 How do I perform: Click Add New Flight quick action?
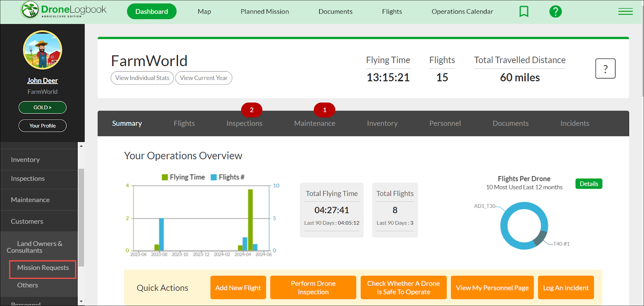coord(238,288)
